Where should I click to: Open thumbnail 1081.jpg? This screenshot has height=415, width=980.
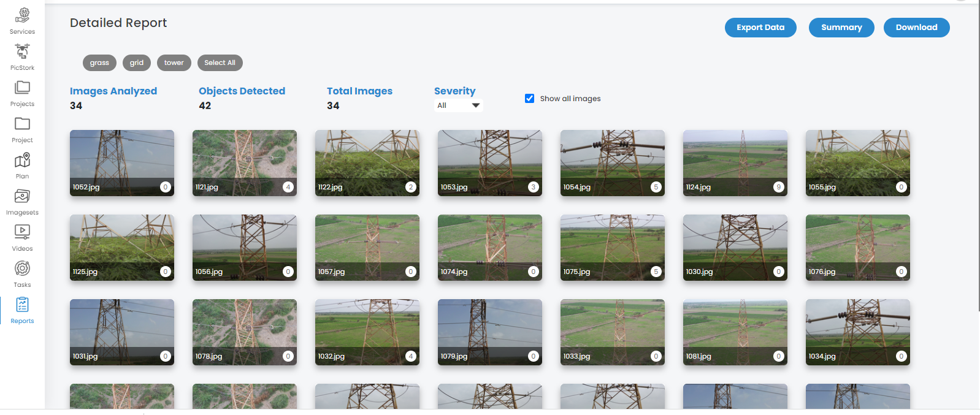point(735,332)
